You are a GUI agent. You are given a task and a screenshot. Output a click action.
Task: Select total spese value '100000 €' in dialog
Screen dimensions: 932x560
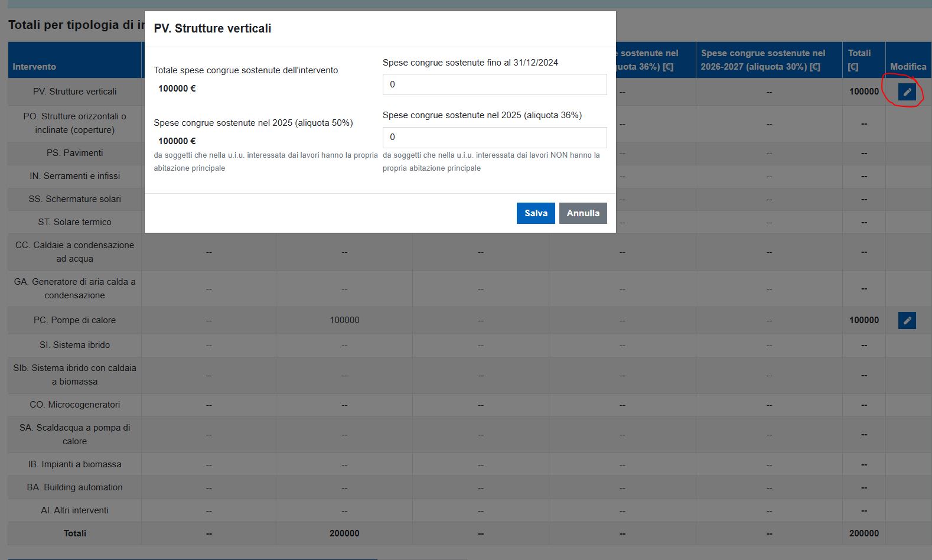point(177,89)
